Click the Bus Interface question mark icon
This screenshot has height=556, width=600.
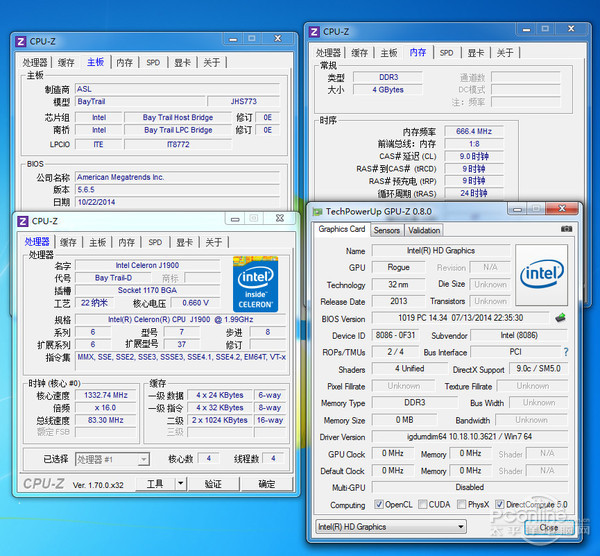point(566,352)
